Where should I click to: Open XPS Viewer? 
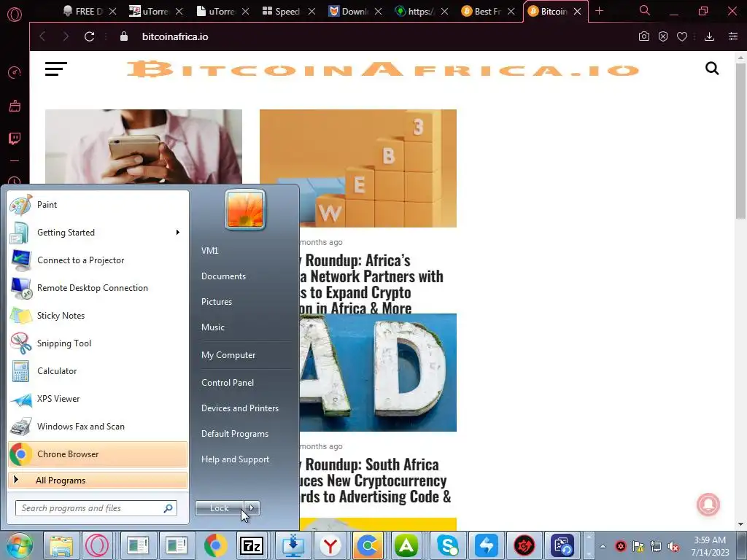click(98, 399)
